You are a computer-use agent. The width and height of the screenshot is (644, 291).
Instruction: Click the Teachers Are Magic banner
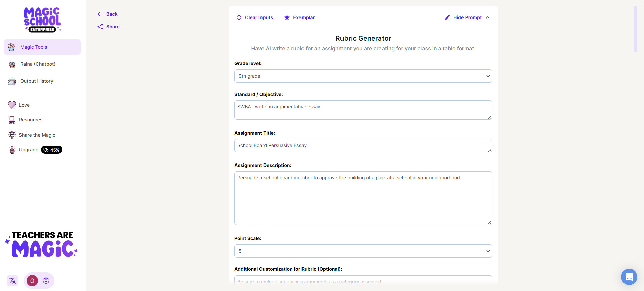click(x=42, y=244)
